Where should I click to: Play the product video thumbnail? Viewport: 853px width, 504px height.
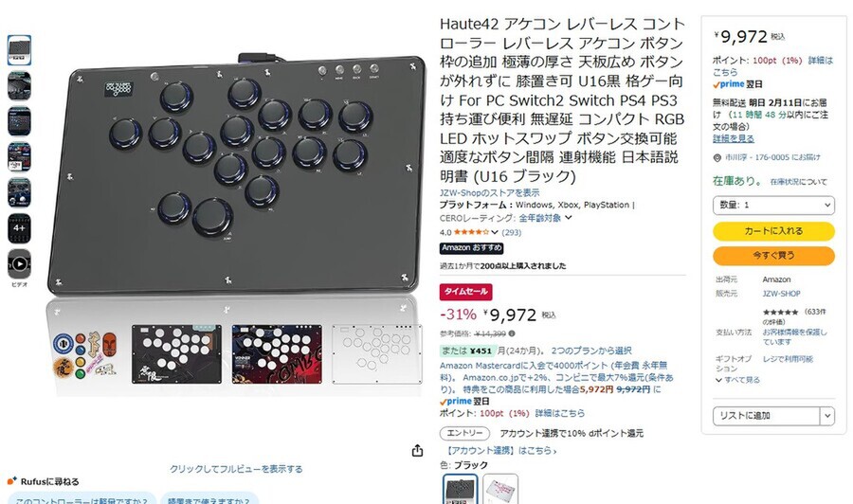[x=19, y=264]
